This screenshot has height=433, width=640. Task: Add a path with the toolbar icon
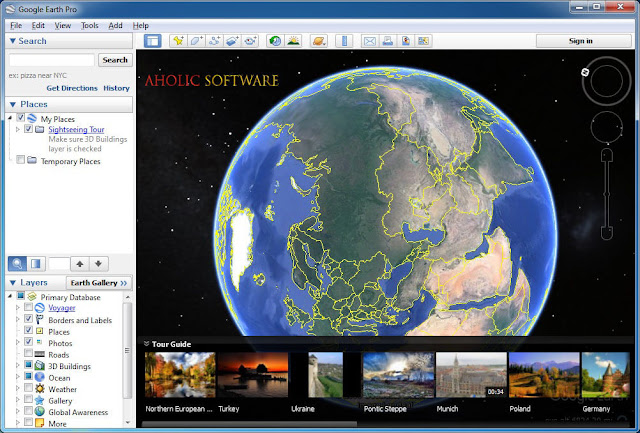214,41
